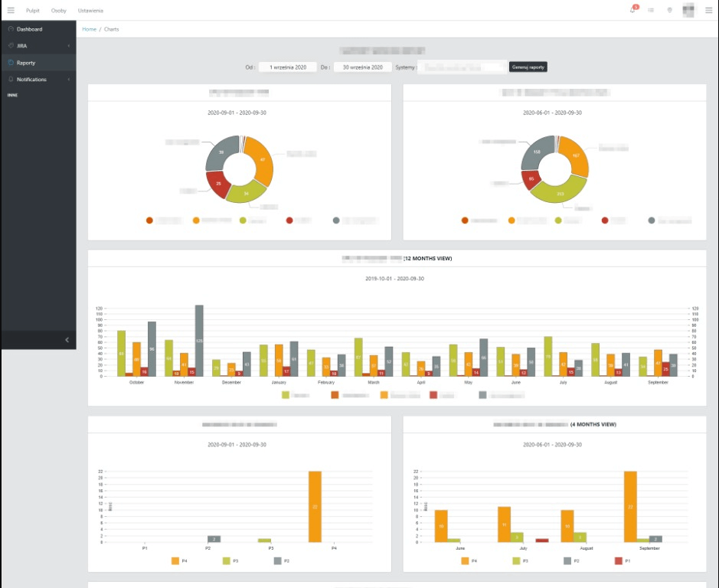Click the (12 MONTHS VIEW) heading text
Screen dimensions: 719x588
tap(427, 258)
